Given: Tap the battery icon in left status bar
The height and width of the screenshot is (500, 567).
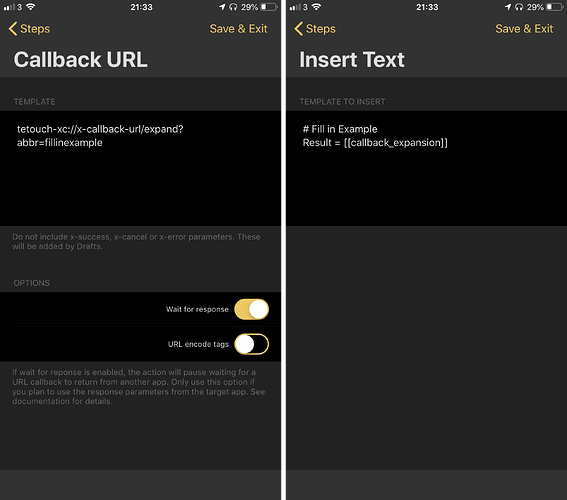Looking at the screenshot, I should tap(269, 7).
